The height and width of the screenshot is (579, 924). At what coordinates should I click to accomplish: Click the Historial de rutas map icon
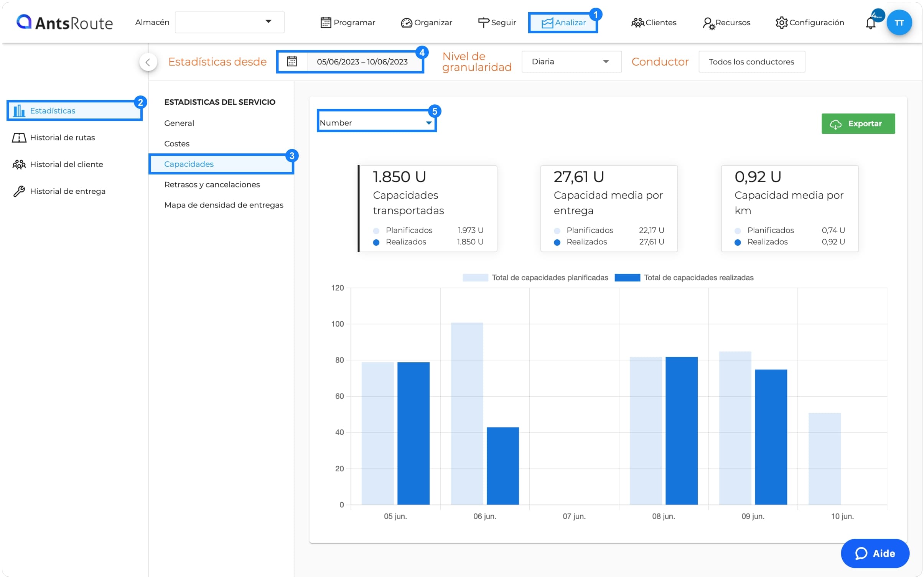click(x=19, y=138)
